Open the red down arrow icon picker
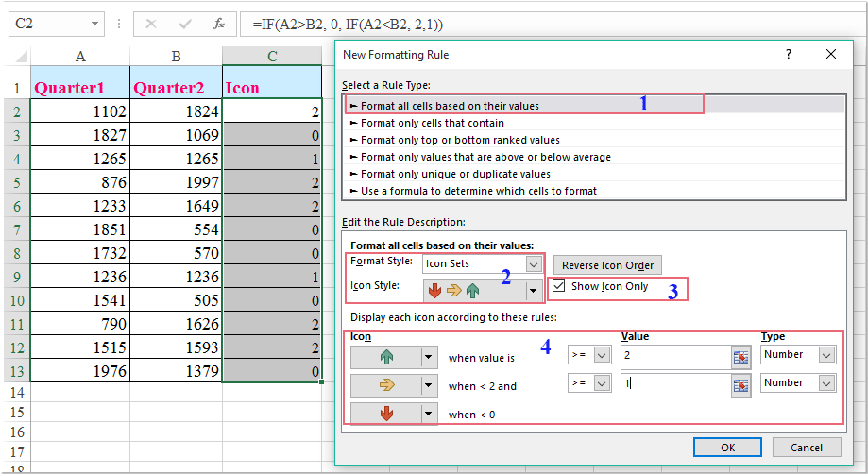 (428, 414)
